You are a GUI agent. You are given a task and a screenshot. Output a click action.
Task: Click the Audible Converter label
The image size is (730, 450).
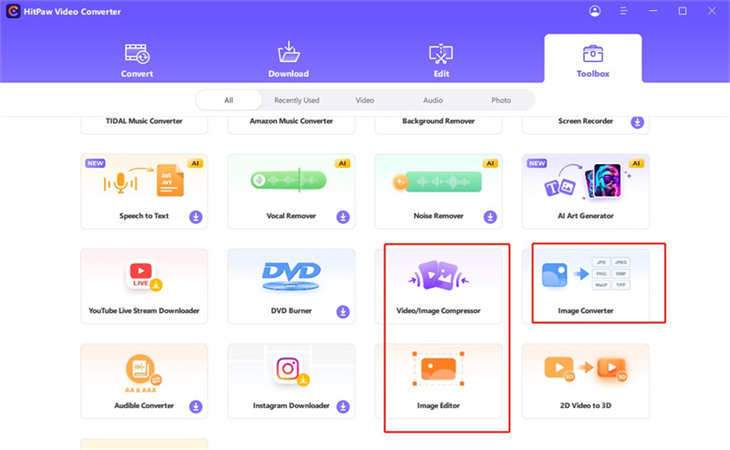pyautogui.click(x=144, y=406)
